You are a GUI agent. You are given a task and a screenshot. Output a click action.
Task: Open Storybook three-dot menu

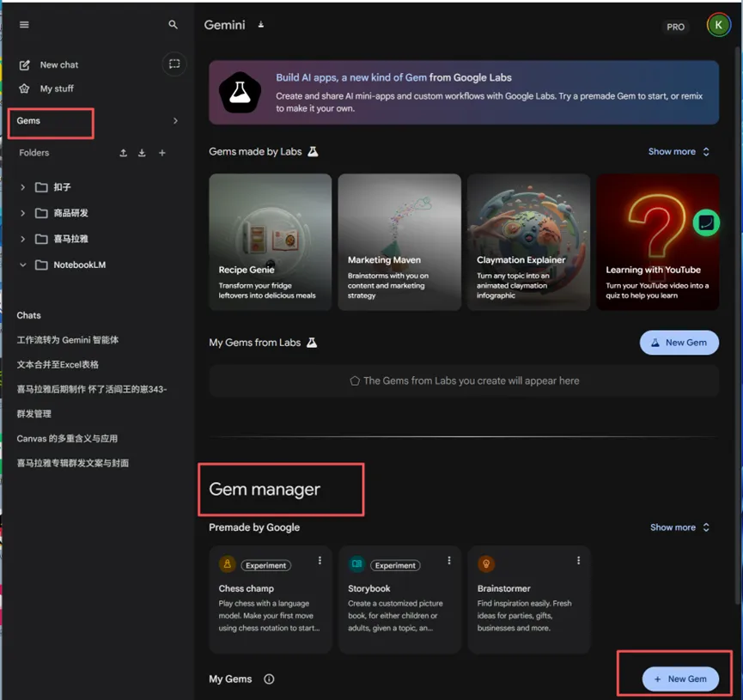coord(449,561)
